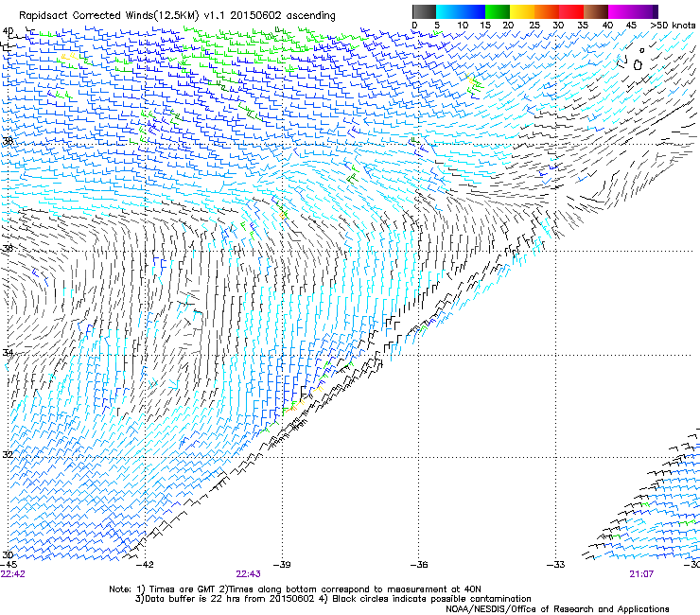The width and height of the screenshot is (700, 615).
Task: Click the latitude label '40' at left
Action: click(8, 31)
